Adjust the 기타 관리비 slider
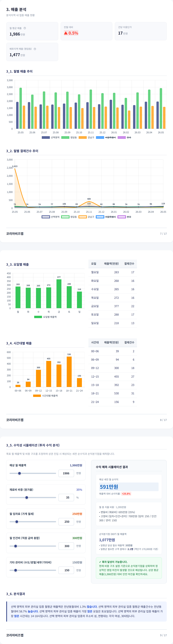The image size is (173, 644). coord(33,570)
